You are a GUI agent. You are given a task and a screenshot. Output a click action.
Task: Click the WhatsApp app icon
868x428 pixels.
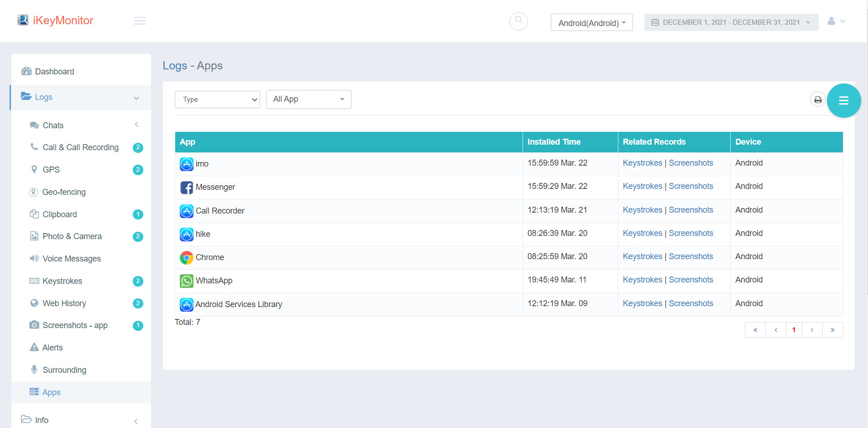[186, 281]
